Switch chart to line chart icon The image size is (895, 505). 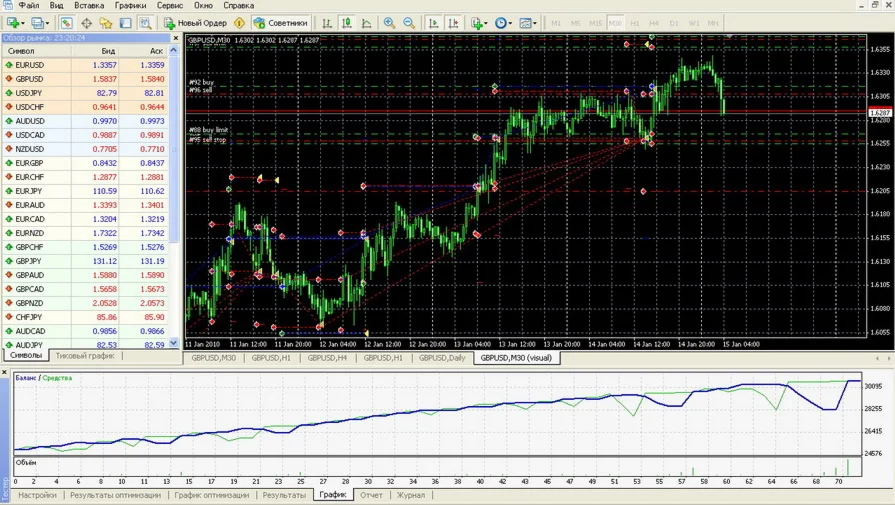click(367, 23)
